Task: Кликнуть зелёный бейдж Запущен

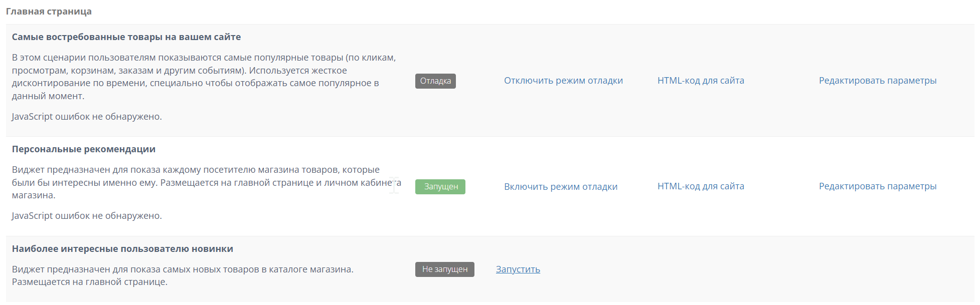Action: pos(440,186)
